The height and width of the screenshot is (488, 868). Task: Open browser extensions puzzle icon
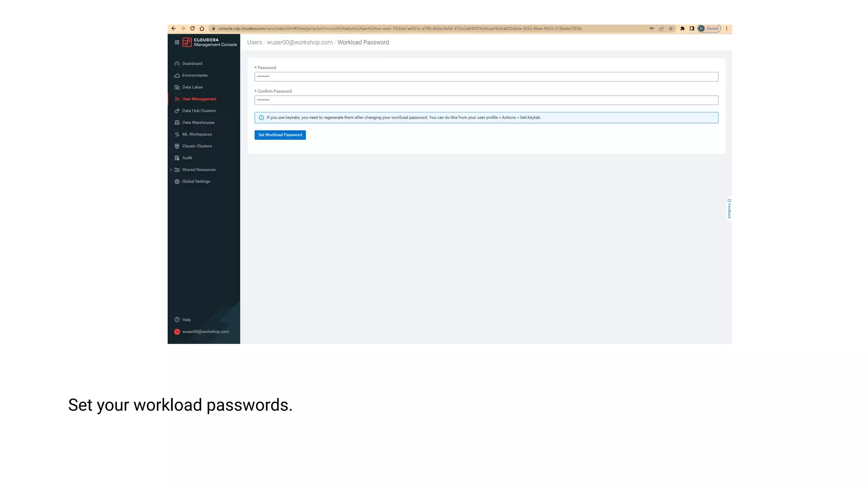tap(682, 29)
